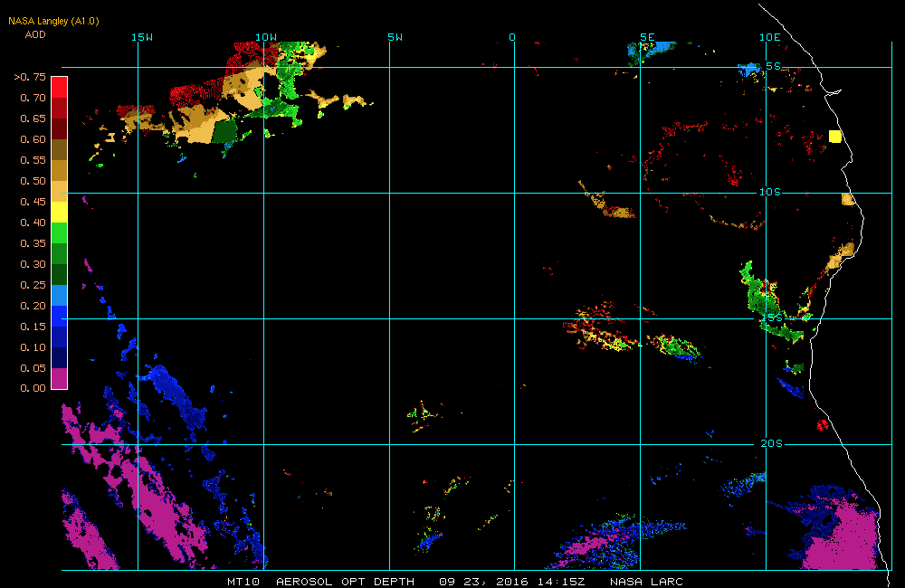Screen dimensions: 905x588
Task: Select the magenta 0.00 legend swatch
Action: click(60, 378)
